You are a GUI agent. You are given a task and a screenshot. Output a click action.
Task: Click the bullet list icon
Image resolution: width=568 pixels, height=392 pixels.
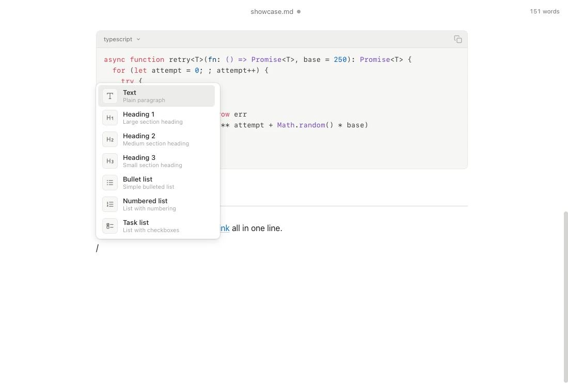click(x=110, y=183)
